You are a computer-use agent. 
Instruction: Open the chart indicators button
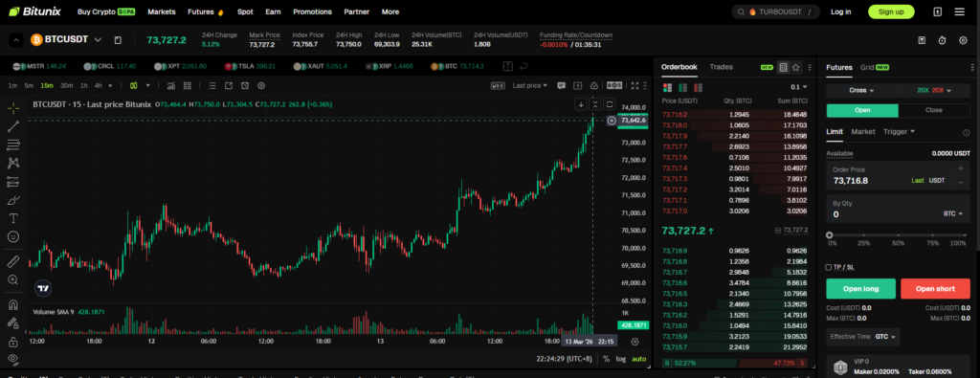[171, 85]
